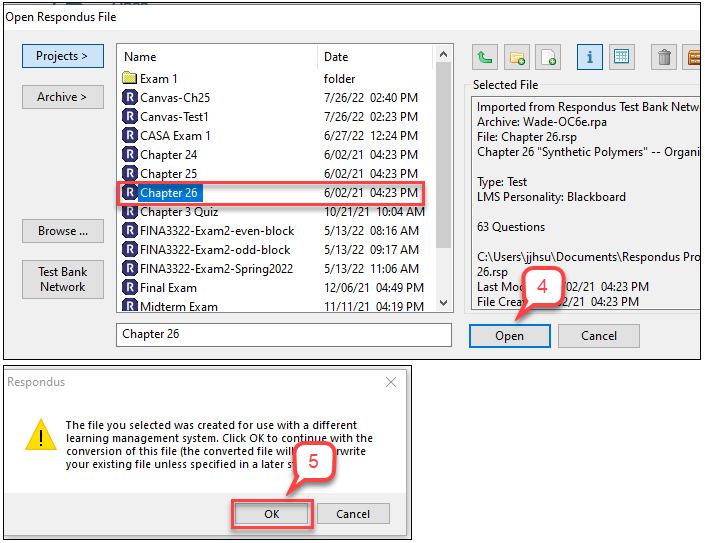This screenshot has width=705, height=543.
Task: Click Open to load Chapter 26
Action: click(x=509, y=336)
